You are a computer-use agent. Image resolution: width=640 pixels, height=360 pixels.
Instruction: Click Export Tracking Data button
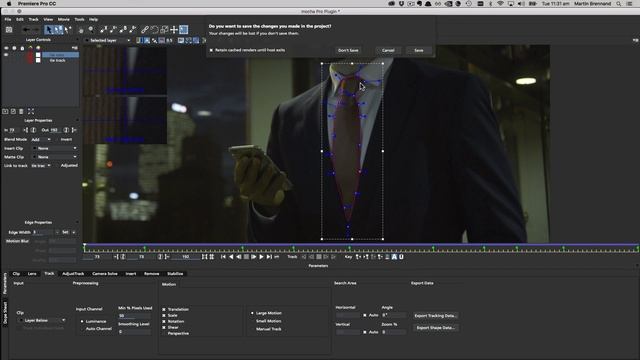coord(436,316)
